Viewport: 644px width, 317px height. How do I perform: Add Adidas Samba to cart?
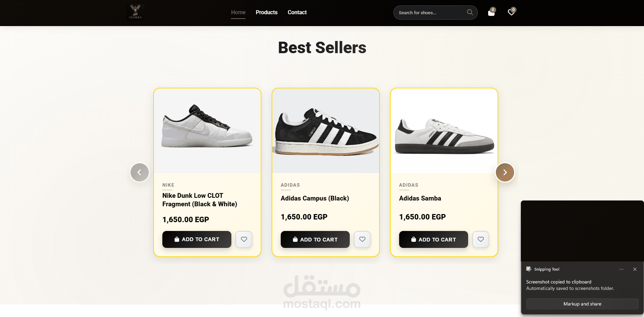(433, 239)
